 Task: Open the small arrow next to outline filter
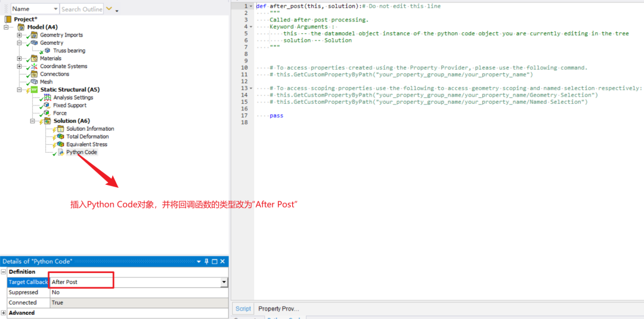point(117,10)
